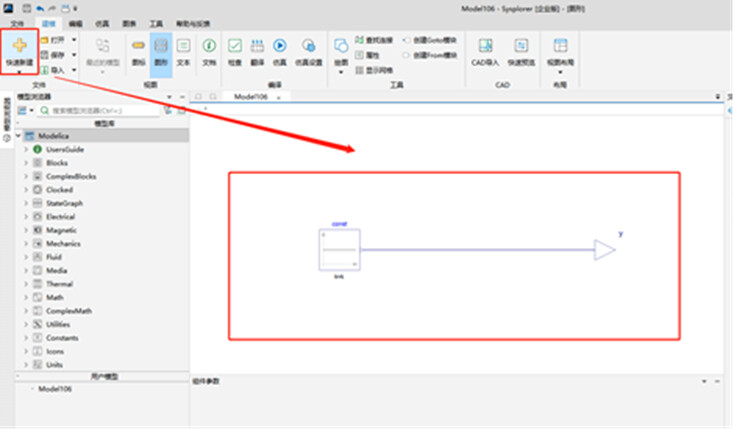
Task: Click Create From module button
Action: point(430,55)
